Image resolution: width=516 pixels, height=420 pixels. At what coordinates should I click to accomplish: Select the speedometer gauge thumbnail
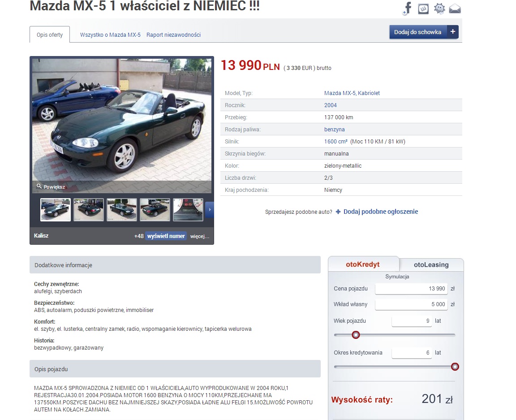point(188,209)
